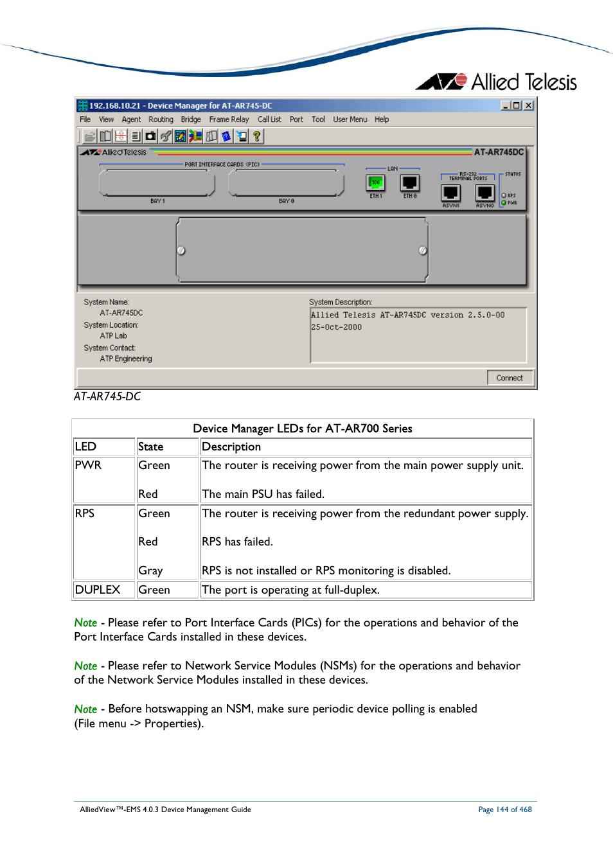Open the File menu
Image resolution: width=613 pixels, height=868 pixels.
click(85, 120)
